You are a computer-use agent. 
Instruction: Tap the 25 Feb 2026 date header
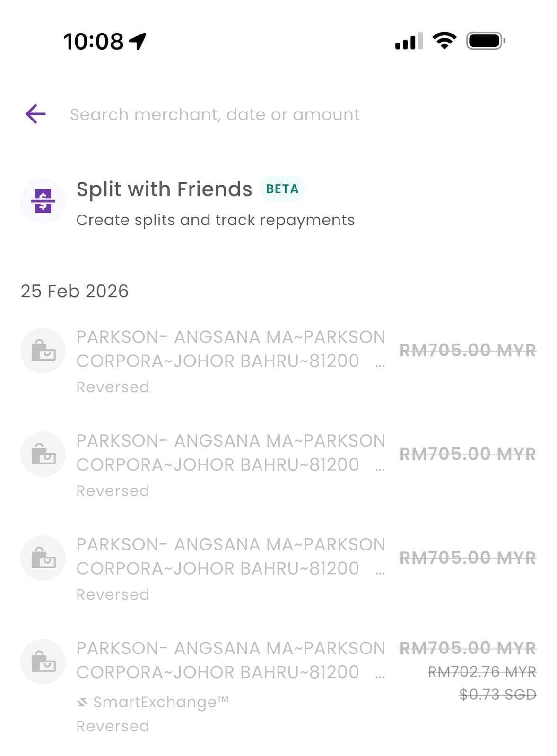[x=75, y=291]
